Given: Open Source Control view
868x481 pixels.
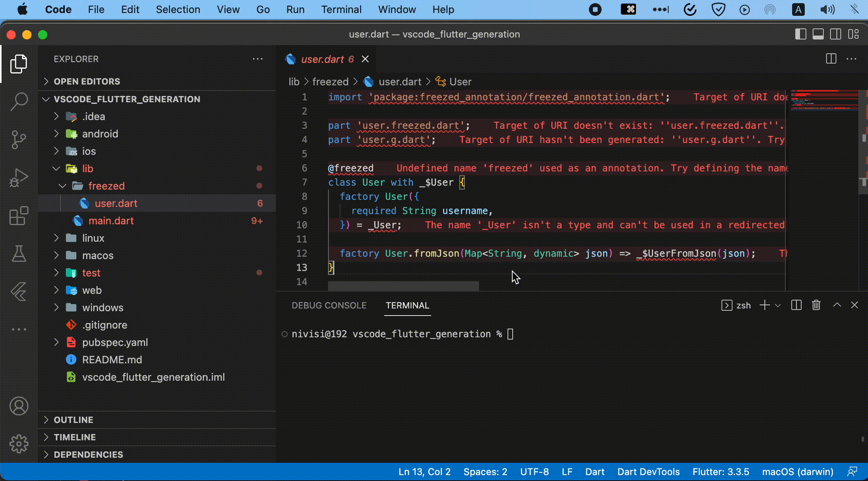Looking at the screenshot, I should [19, 140].
